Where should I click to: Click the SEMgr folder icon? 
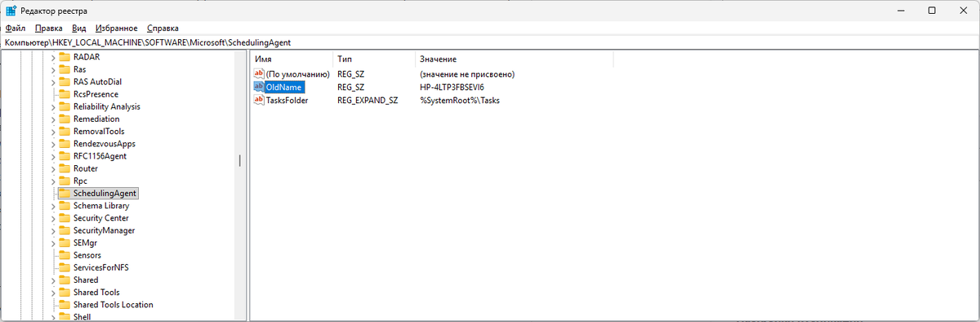(x=65, y=243)
